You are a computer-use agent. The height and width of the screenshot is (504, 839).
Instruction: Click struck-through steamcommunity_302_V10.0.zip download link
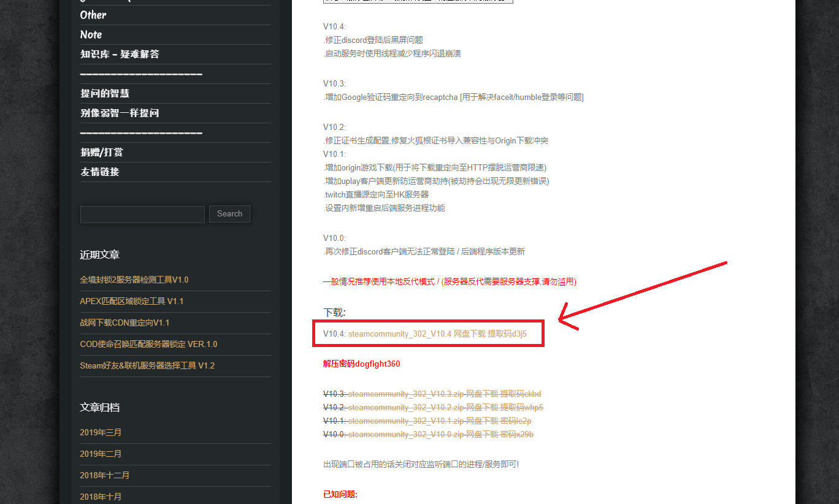[440, 434]
